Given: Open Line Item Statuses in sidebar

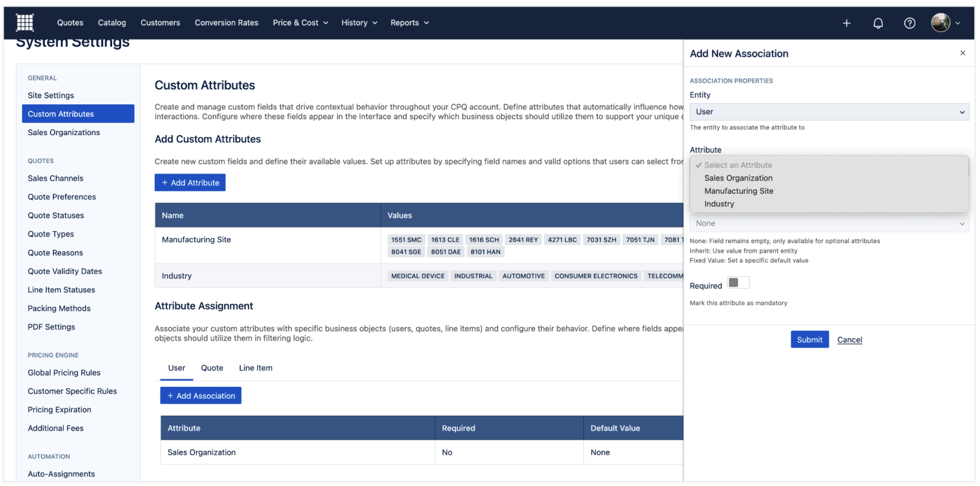Looking at the screenshot, I should pos(62,290).
